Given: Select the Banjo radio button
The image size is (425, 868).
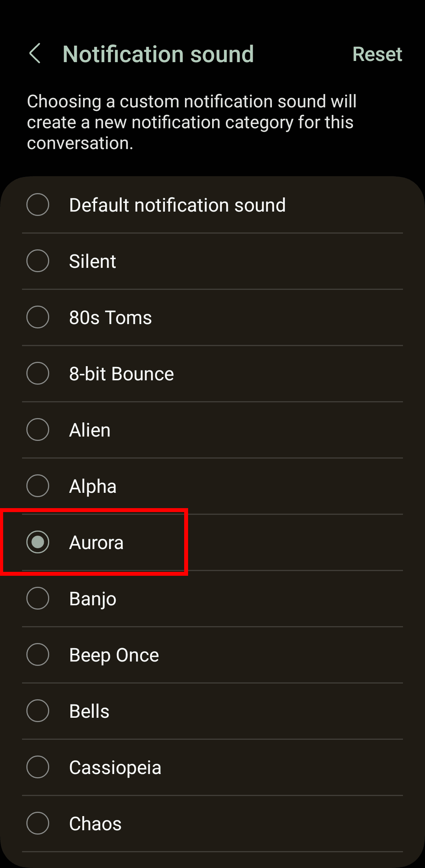Looking at the screenshot, I should [38, 598].
